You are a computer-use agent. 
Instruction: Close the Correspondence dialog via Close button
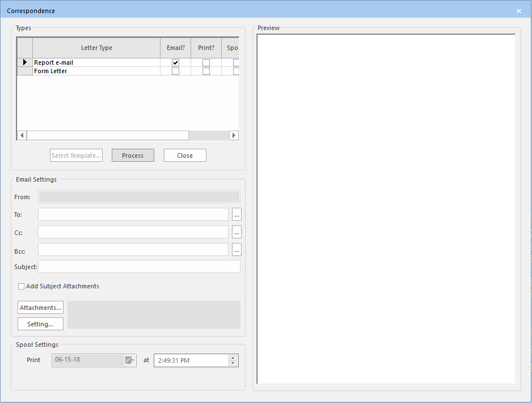[185, 155]
